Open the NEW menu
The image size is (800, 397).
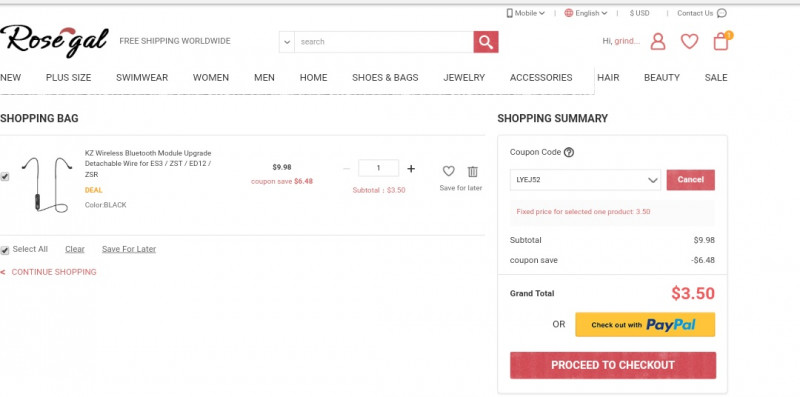11,78
